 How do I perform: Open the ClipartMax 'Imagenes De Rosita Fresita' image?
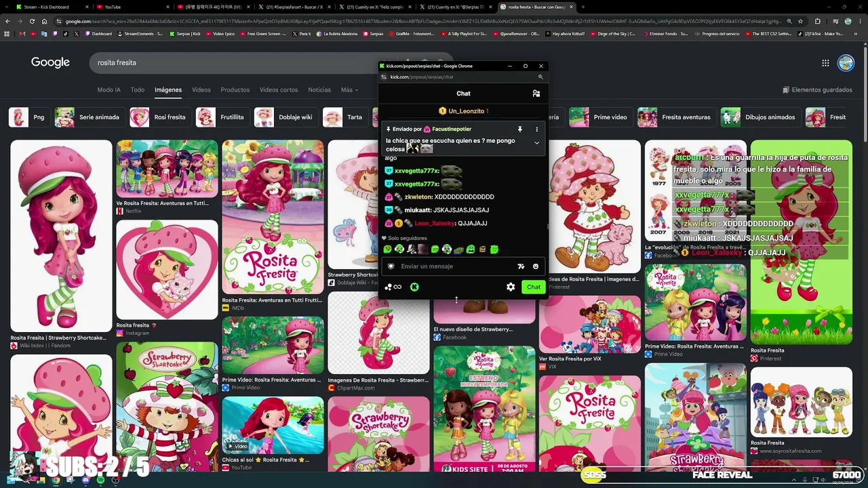378,333
